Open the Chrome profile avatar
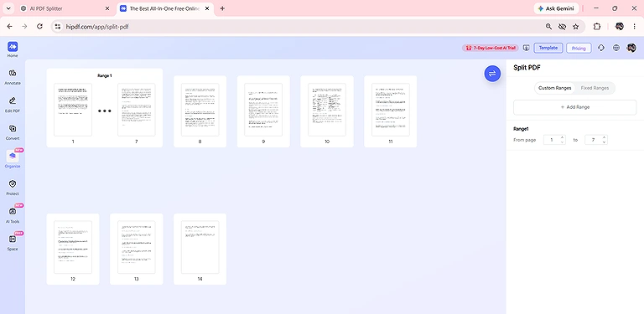This screenshot has height=314, width=644. click(620, 26)
